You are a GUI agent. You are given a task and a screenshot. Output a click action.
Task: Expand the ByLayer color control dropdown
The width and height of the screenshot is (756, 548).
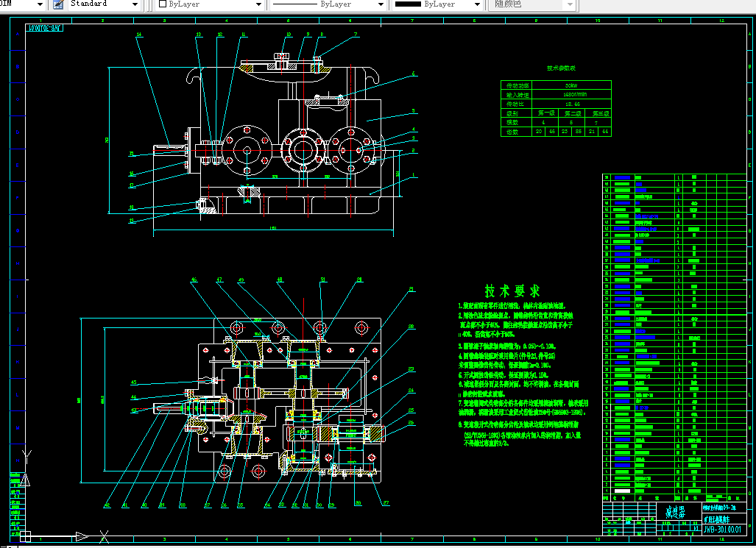pyautogui.click(x=210, y=4)
